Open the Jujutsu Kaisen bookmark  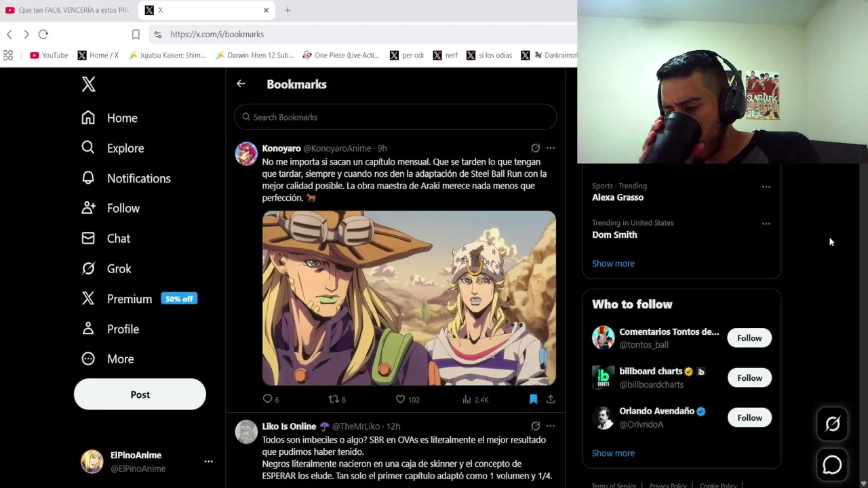167,55
